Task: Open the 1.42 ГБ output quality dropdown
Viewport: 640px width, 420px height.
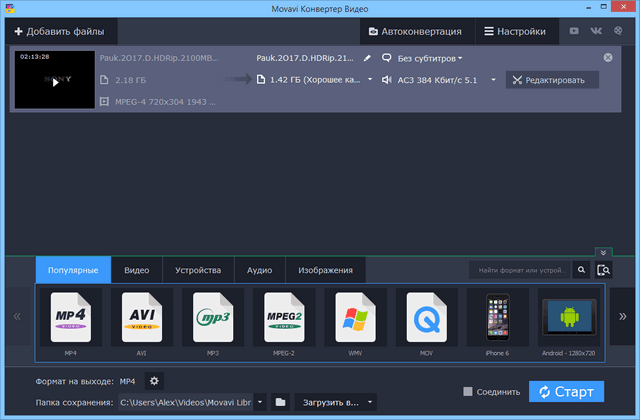Action: click(x=314, y=79)
